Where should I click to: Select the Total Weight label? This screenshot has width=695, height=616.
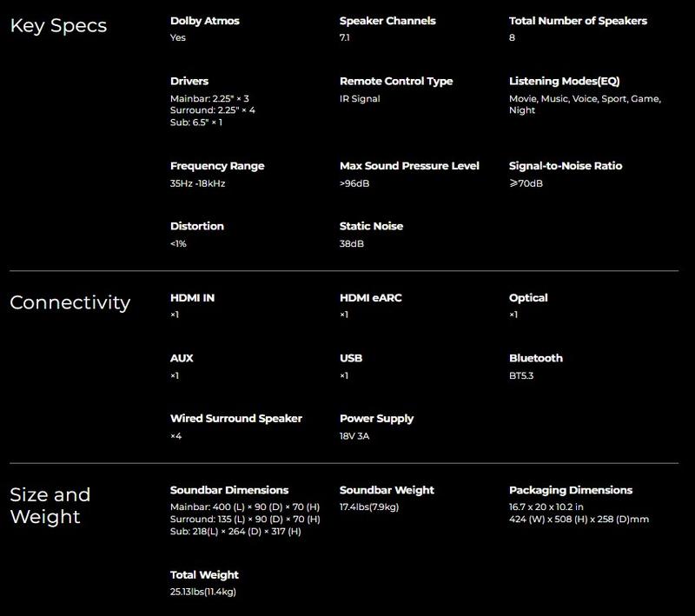tap(204, 575)
